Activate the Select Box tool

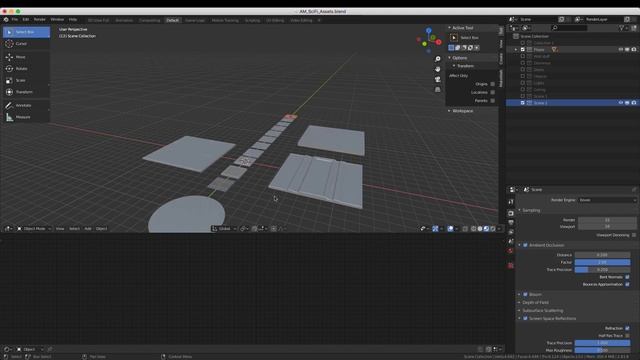(26, 32)
